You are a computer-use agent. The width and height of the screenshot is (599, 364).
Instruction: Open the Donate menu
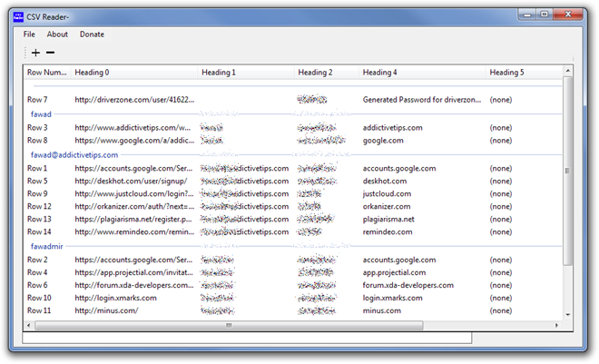click(x=92, y=34)
